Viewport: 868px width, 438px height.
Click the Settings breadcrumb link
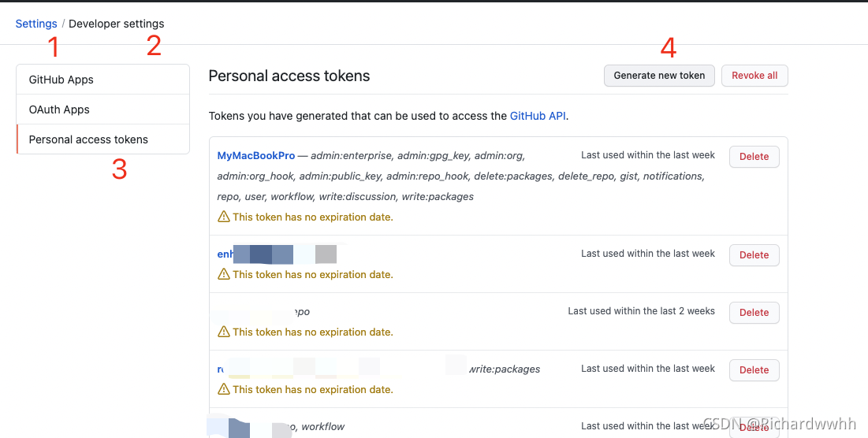pyautogui.click(x=36, y=24)
